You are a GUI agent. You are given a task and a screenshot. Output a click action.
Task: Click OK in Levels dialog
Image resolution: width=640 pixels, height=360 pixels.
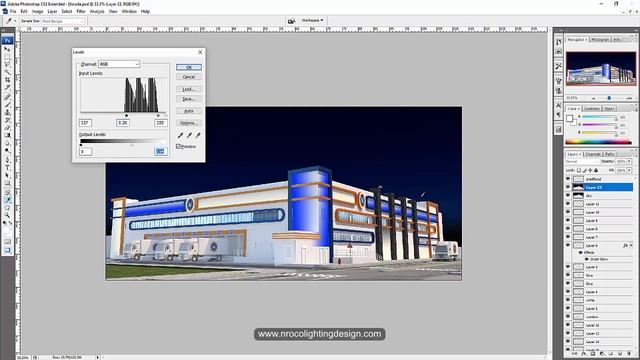[x=189, y=67]
